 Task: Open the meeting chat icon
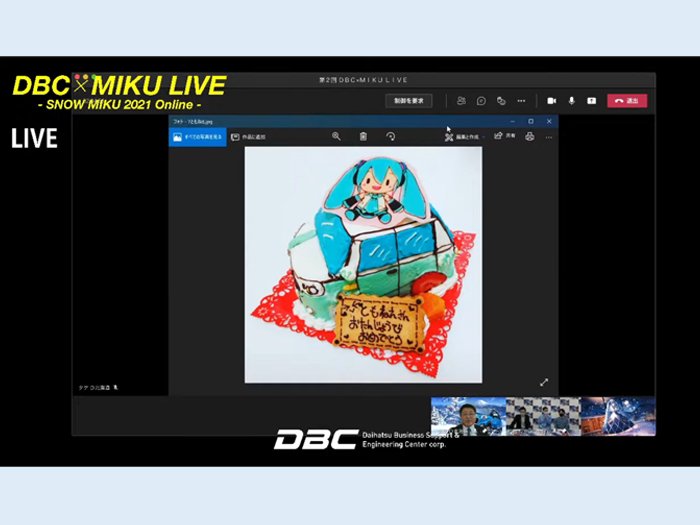pos(481,101)
